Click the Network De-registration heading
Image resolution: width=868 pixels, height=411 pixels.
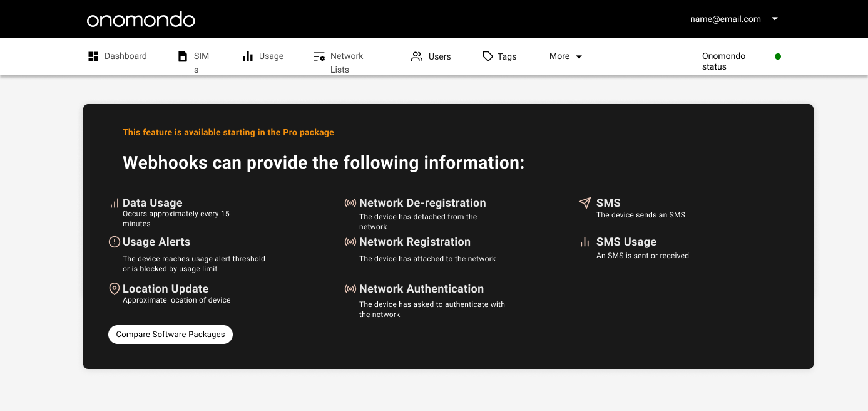point(422,203)
